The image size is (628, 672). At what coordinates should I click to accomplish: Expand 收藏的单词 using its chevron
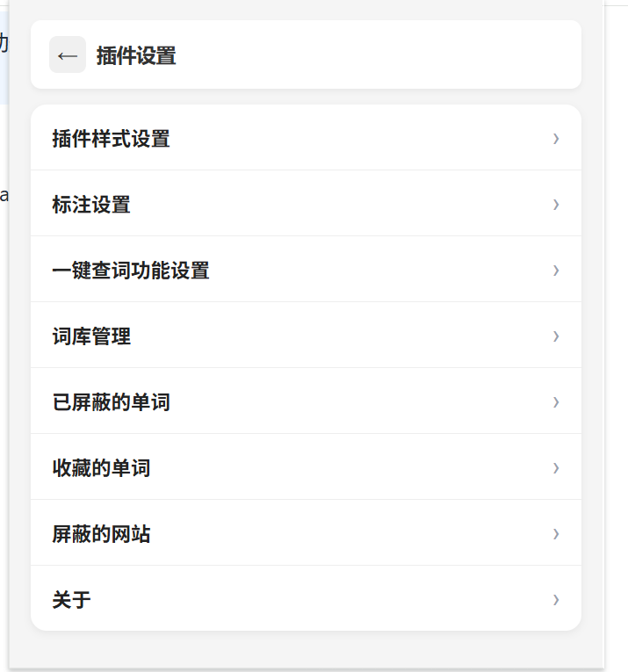click(x=556, y=467)
